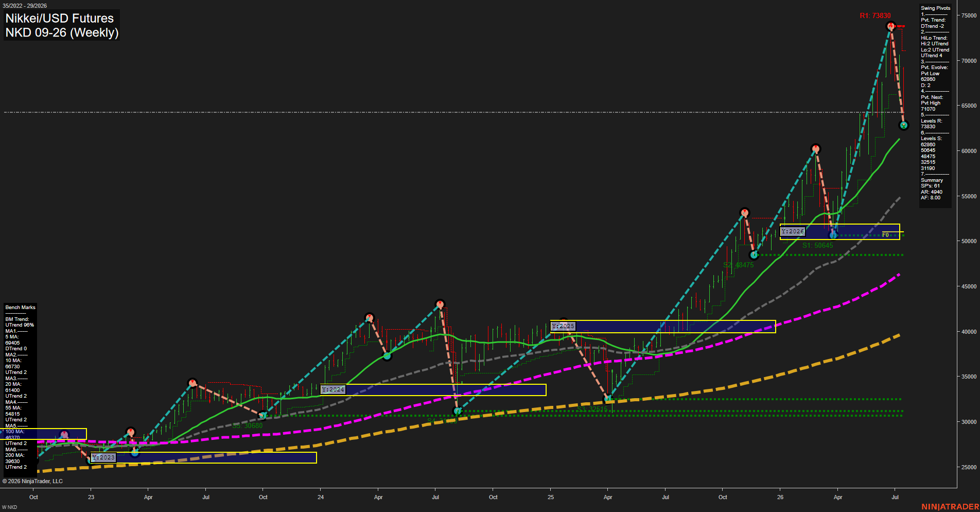
Task: Click the Pvt. Next value 71070
Action: [928, 109]
